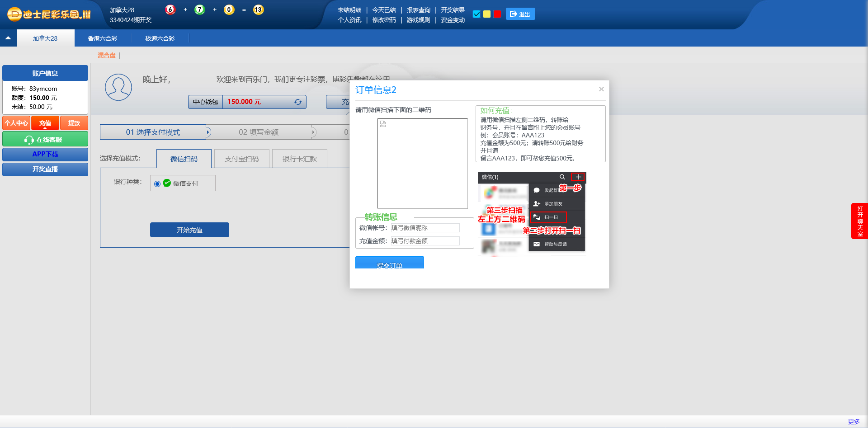Open the 香港六合彩 game tab

tap(103, 38)
